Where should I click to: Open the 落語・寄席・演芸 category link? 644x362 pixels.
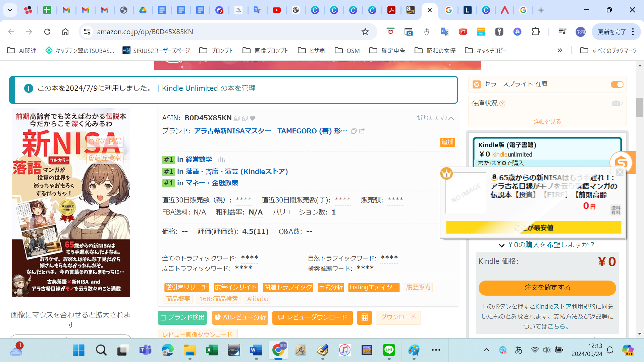coord(237,172)
